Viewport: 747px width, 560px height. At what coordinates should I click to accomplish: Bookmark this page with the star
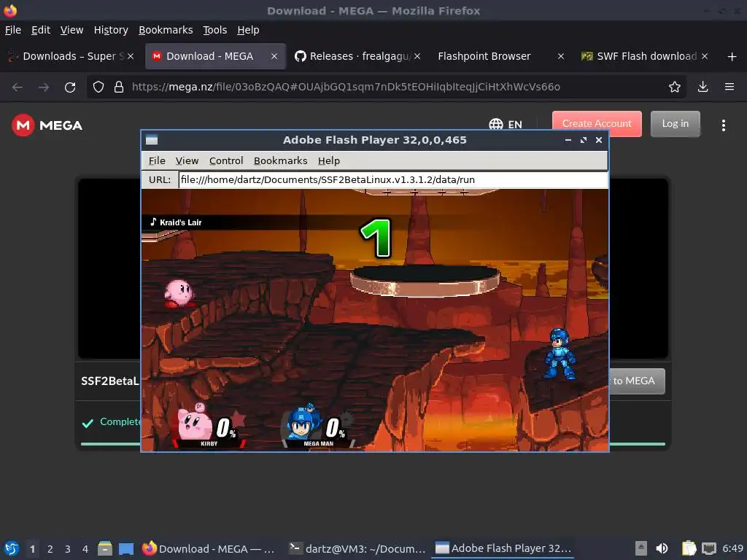(675, 87)
